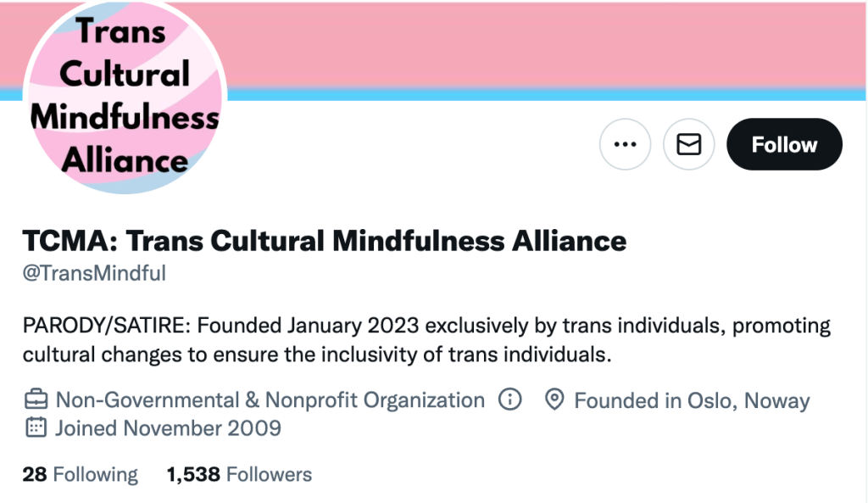Click the Alliance word in the profile picture

tap(125, 159)
